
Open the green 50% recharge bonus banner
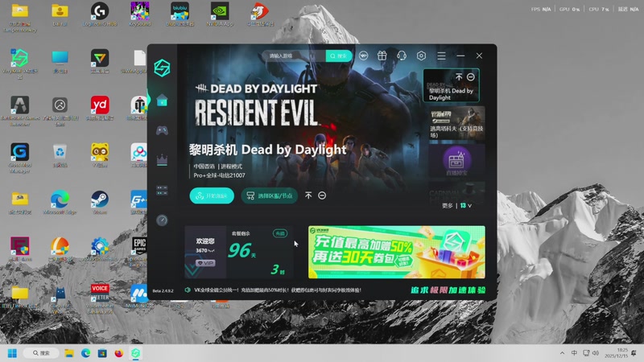click(397, 252)
